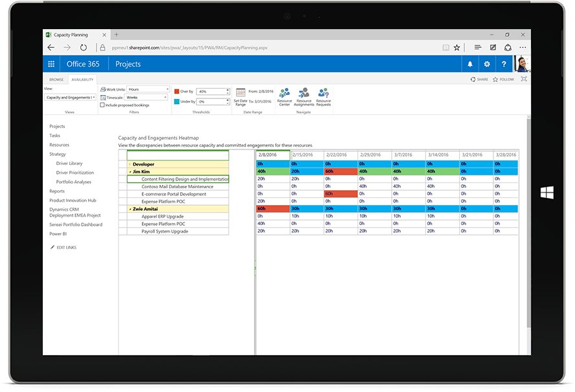Click the empty grid header input box
This screenshot has width=575, height=392.
point(178,156)
